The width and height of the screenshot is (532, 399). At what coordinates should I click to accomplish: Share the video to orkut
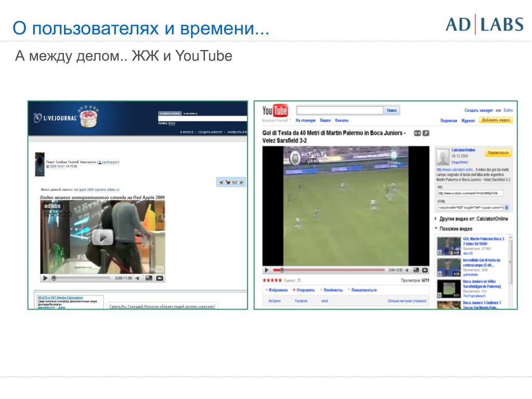pyautogui.click(x=325, y=301)
